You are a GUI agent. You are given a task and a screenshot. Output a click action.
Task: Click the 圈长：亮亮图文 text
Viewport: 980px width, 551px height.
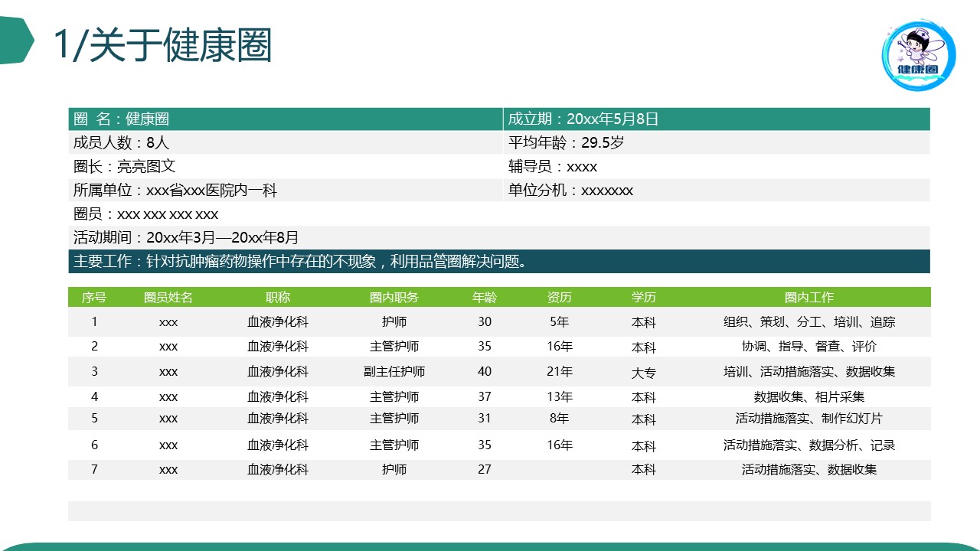click(x=125, y=167)
